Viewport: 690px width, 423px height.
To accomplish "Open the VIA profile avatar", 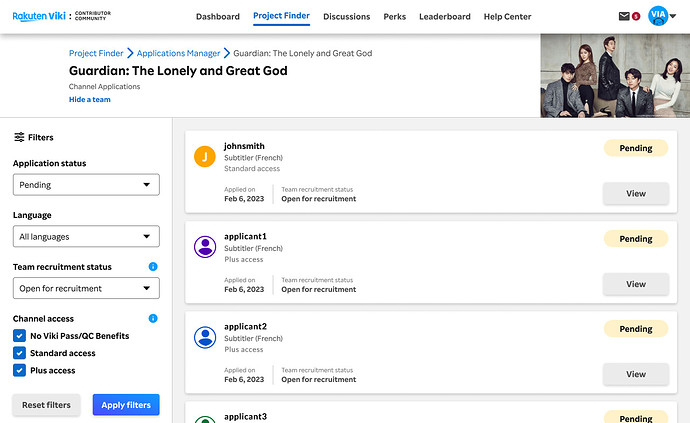I will (x=658, y=16).
